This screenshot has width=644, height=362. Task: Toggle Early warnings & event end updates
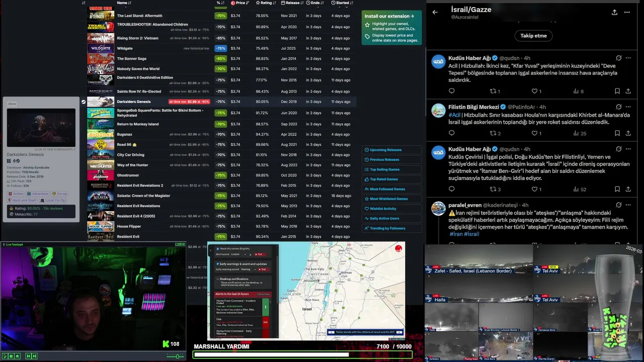(218, 264)
